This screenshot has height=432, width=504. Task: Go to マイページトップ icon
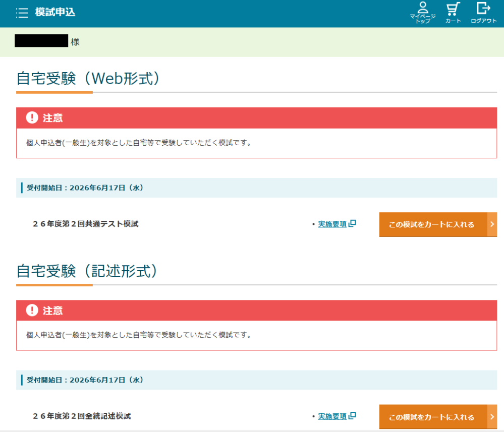coord(422,13)
